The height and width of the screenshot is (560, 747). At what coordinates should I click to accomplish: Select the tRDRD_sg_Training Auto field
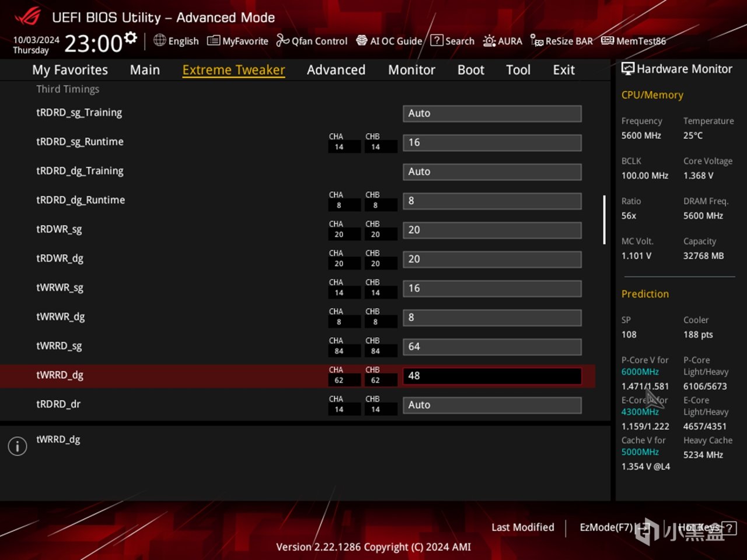click(492, 113)
